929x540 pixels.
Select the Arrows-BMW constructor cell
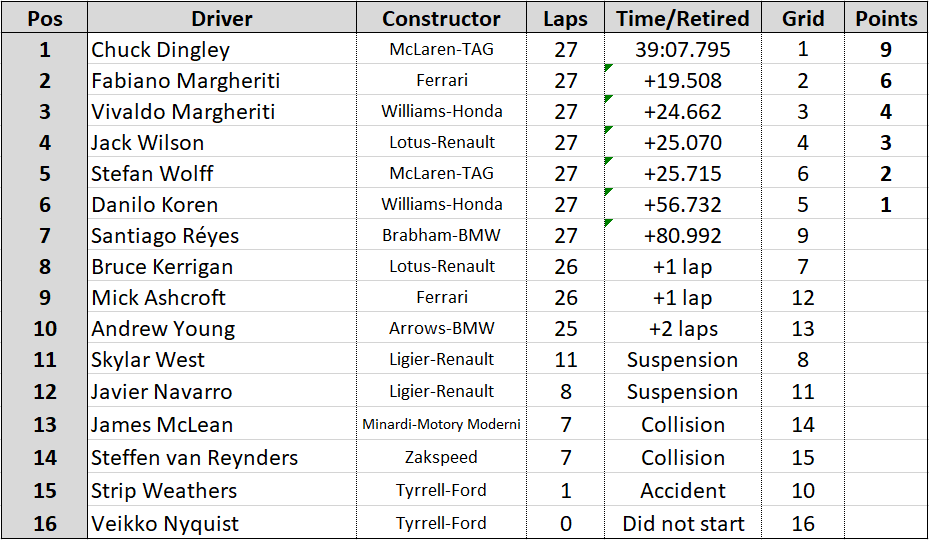[x=441, y=329]
